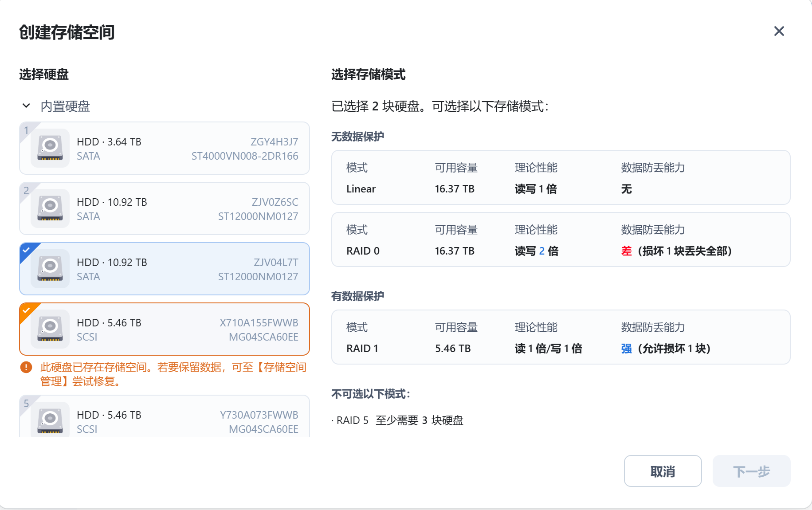Collapse the 内置硬盘 disk group chevron
812x510 pixels.
26,106
